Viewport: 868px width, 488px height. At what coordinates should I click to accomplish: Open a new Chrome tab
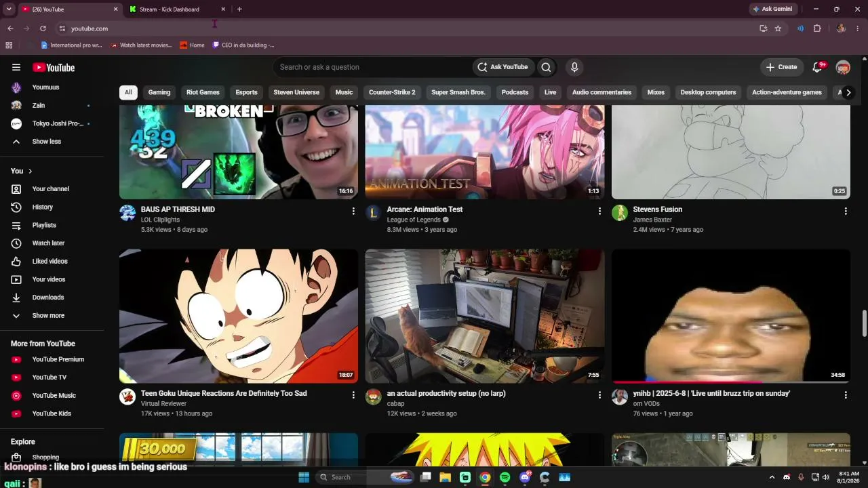239,9
